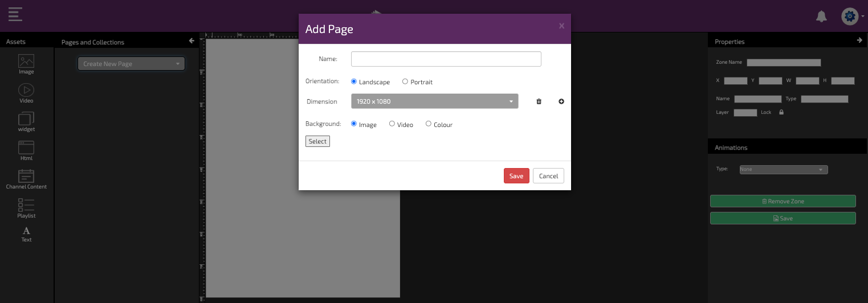
Task: Set background type to Colour
Action: click(429, 124)
